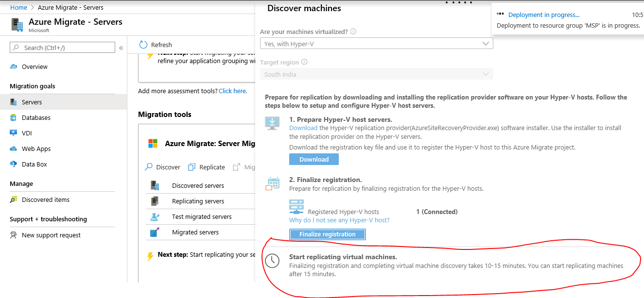Click the 'Discovered servers' row text

pyautogui.click(x=198, y=185)
